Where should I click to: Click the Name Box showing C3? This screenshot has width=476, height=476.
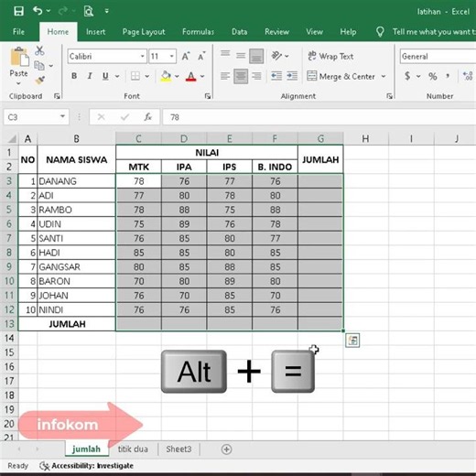coord(36,117)
